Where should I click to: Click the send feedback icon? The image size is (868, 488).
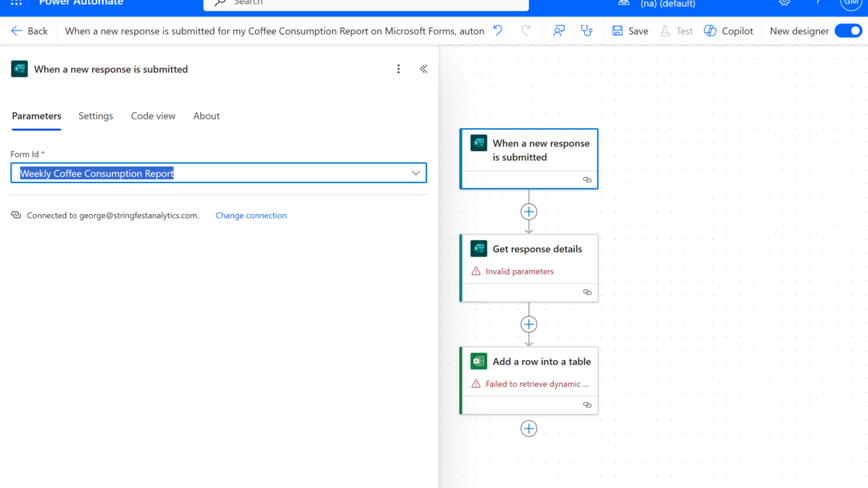tap(559, 30)
